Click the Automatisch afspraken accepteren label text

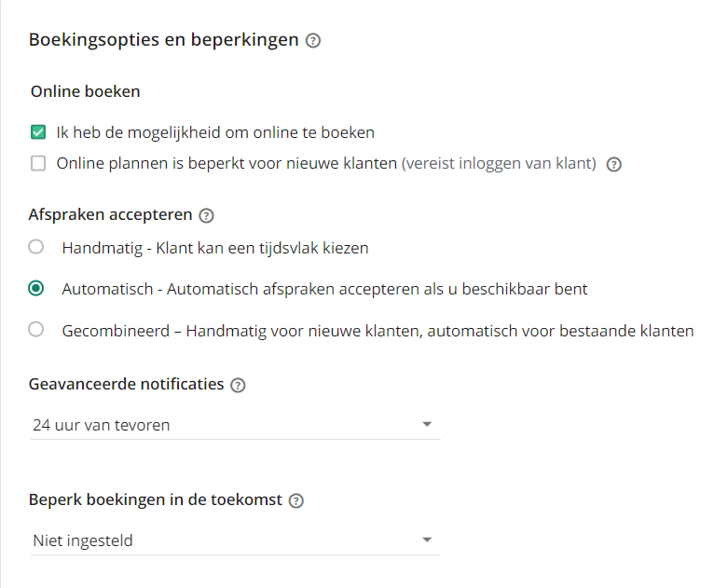(324, 290)
